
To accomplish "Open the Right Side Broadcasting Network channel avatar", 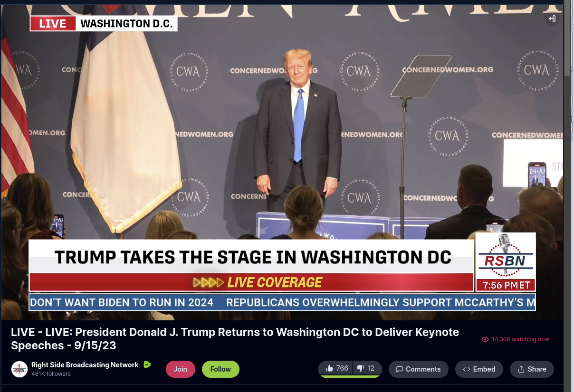I will [19, 369].
